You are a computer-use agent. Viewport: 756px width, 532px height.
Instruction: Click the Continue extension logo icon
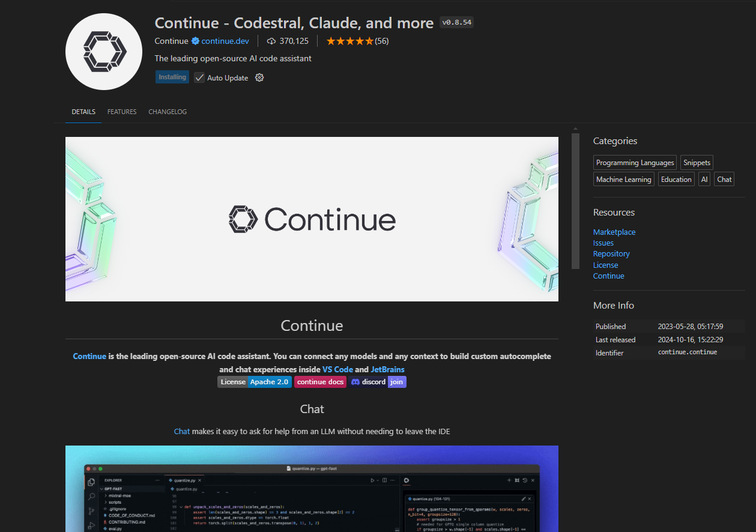[103, 52]
